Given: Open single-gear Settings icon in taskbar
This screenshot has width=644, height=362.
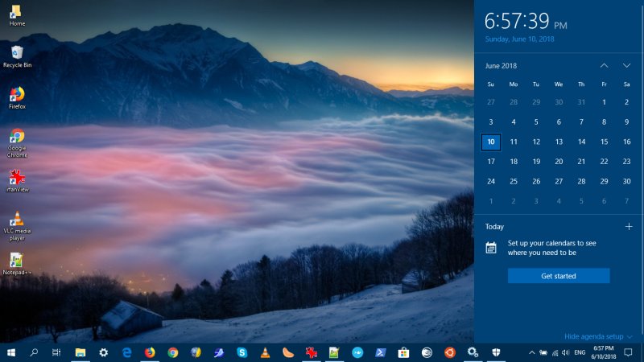Looking at the screenshot, I should (x=104, y=352).
